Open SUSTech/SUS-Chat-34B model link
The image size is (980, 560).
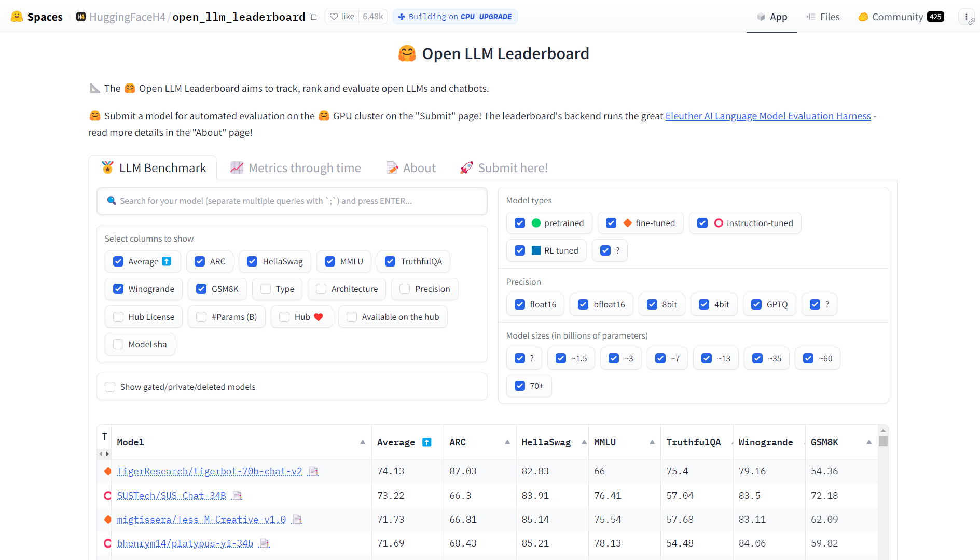(171, 496)
